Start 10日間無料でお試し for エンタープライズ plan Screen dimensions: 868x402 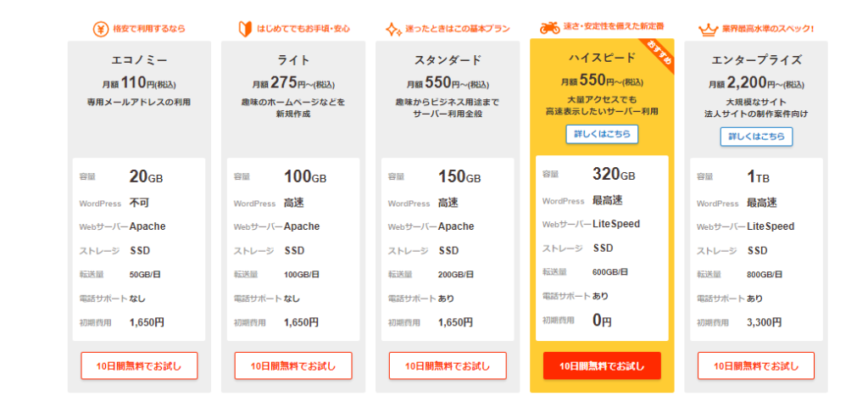(x=756, y=366)
